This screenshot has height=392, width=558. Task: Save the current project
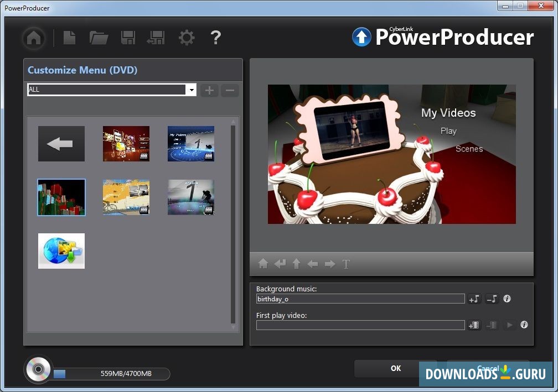pyautogui.click(x=128, y=38)
